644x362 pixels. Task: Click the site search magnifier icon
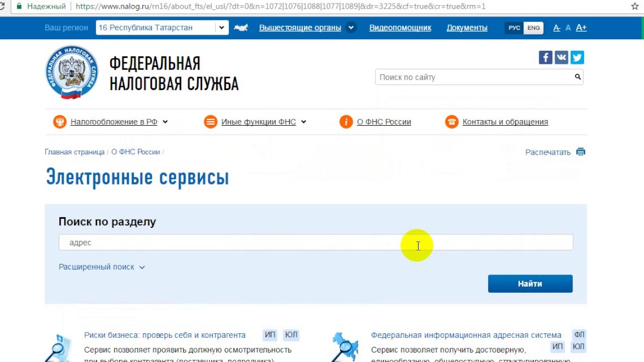(578, 77)
